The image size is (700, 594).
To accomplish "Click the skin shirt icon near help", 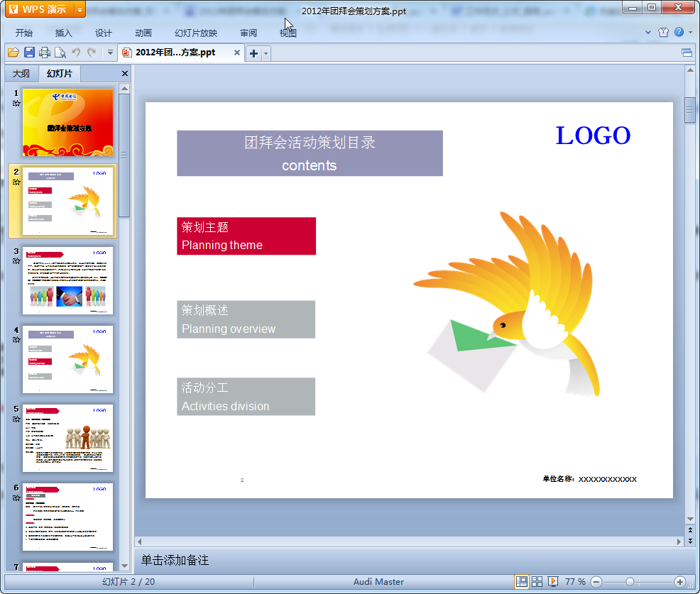I will pos(663,32).
